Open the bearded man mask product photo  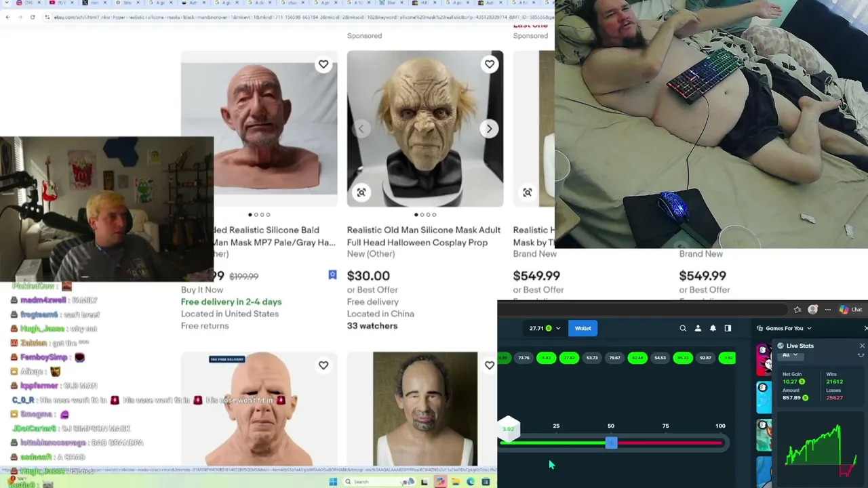(425, 409)
